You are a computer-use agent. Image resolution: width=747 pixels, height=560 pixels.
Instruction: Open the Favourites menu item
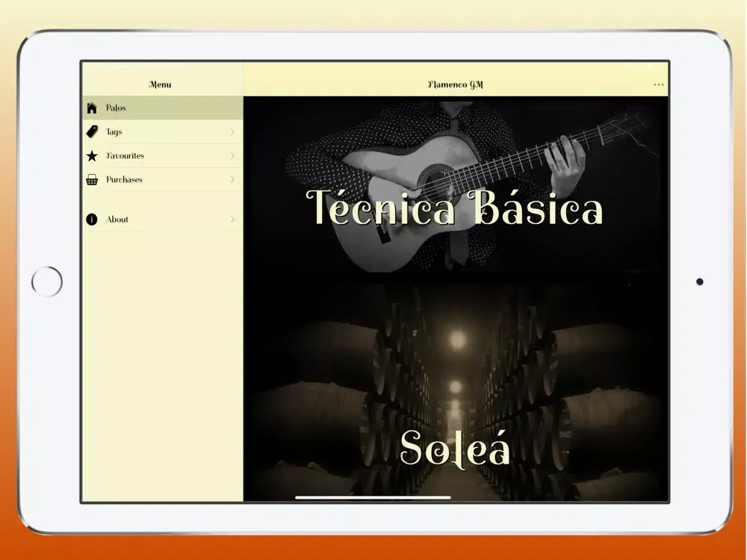(x=163, y=156)
